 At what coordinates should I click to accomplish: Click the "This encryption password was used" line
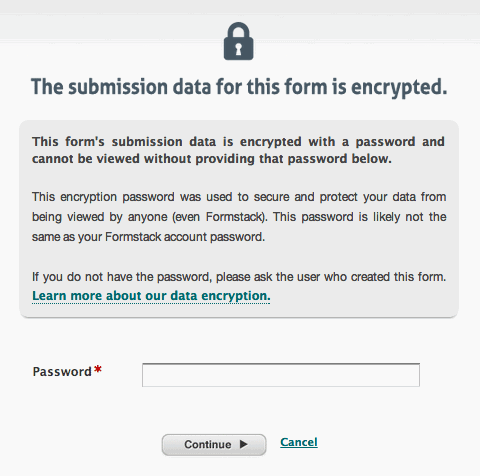pos(239,197)
